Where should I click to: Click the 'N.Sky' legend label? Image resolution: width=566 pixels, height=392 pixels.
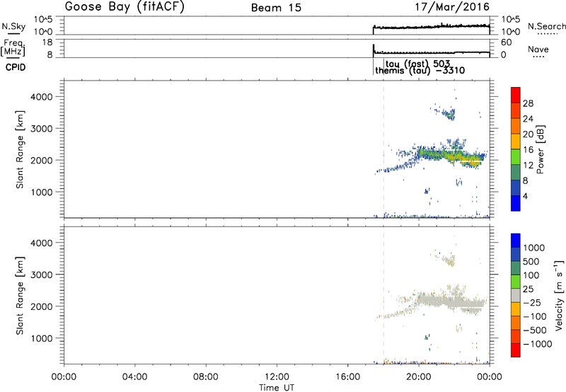[x=13, y=26]
